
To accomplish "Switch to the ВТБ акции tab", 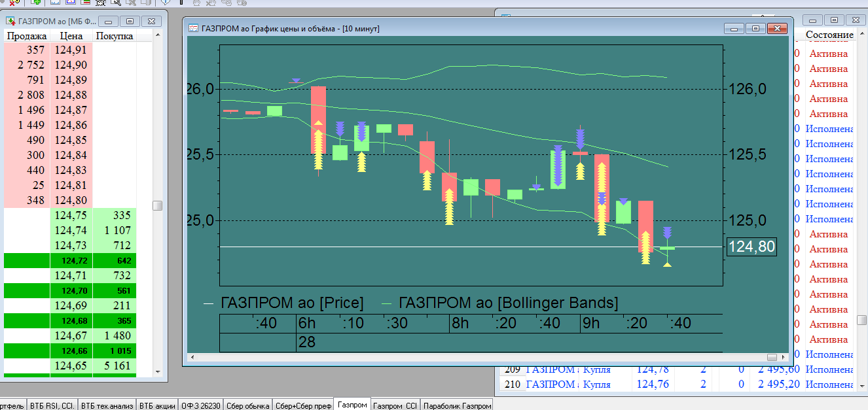I will (x=157, y=405).
